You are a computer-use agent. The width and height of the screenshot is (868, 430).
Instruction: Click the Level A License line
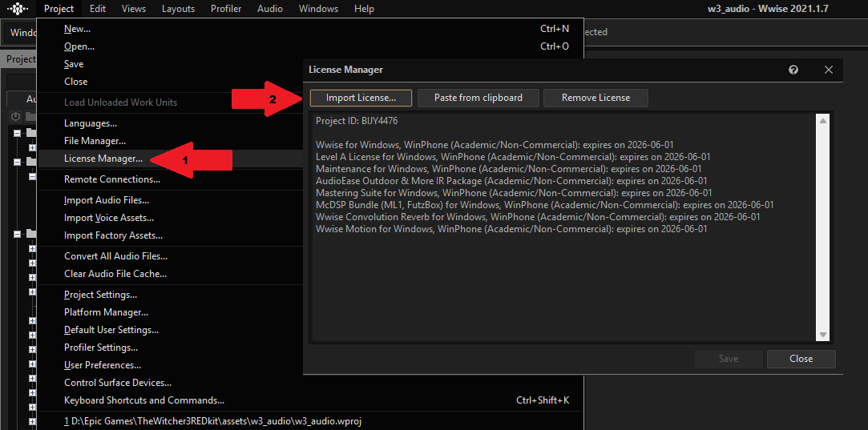pyautogui.click(x=513, y=157)
